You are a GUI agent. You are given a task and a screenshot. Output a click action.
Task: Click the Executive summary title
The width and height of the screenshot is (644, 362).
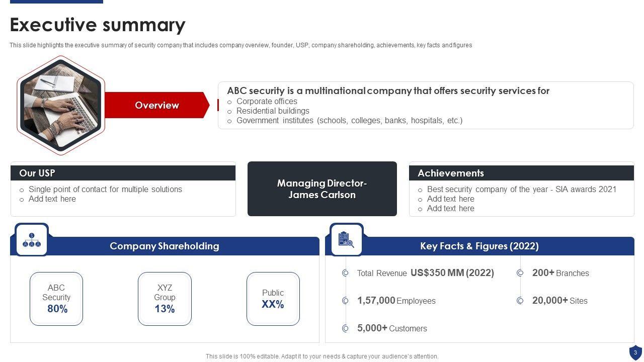tap(98, 25)
